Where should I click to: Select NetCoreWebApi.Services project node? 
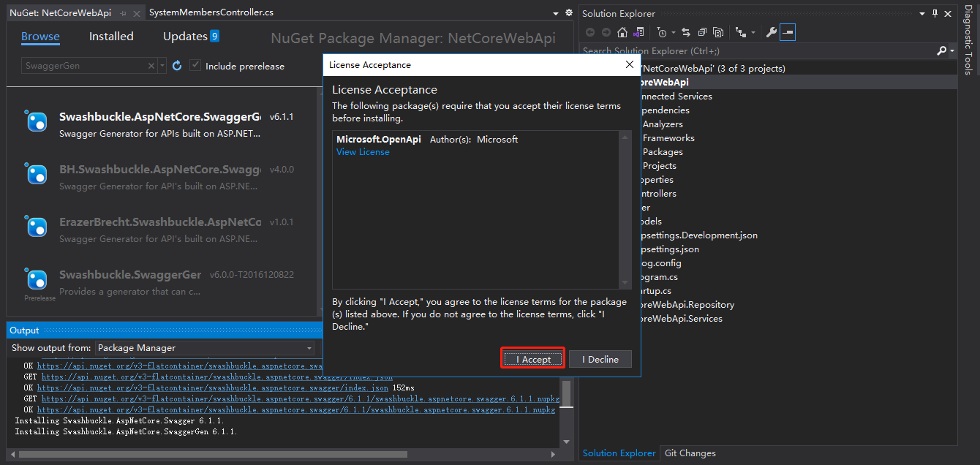point(681,319)
